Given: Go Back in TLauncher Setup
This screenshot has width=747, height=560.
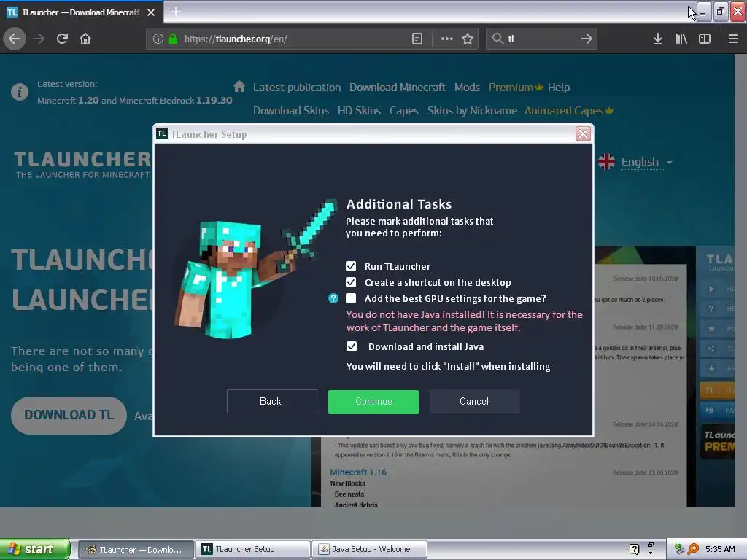Looking at the screenshot, I should click(x=271, y=402).
